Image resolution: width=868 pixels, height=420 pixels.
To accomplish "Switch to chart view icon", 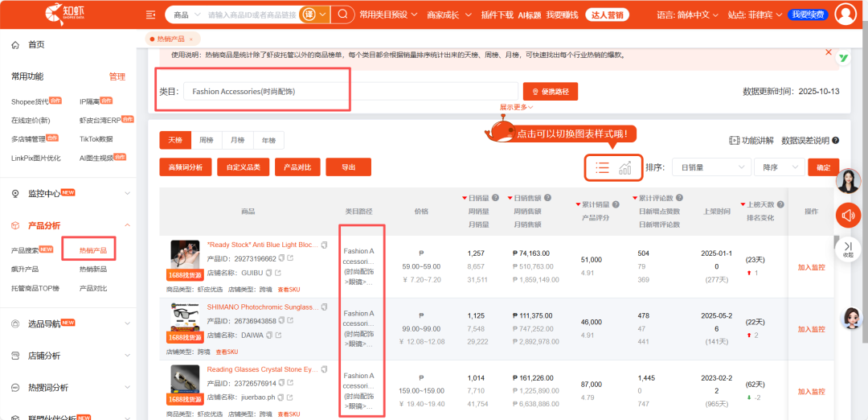I will tap(625, 167).
